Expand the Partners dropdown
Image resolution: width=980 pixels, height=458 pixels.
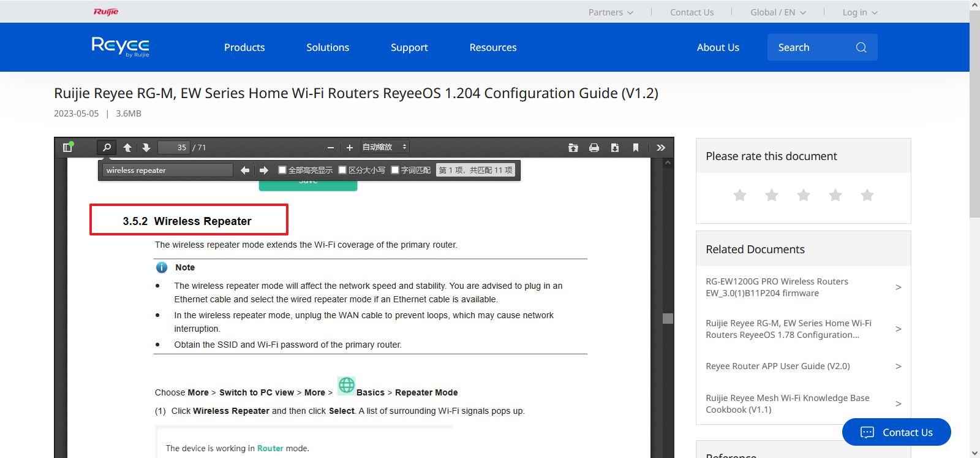tap(611, 12)
